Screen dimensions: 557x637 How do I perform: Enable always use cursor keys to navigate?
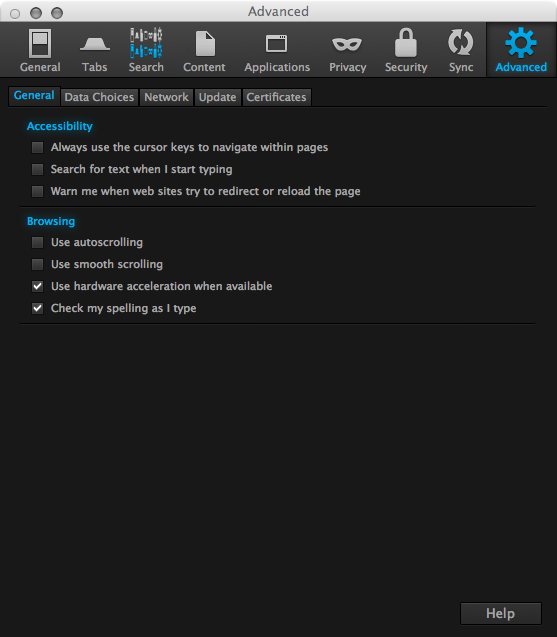(x=37, y=147)
